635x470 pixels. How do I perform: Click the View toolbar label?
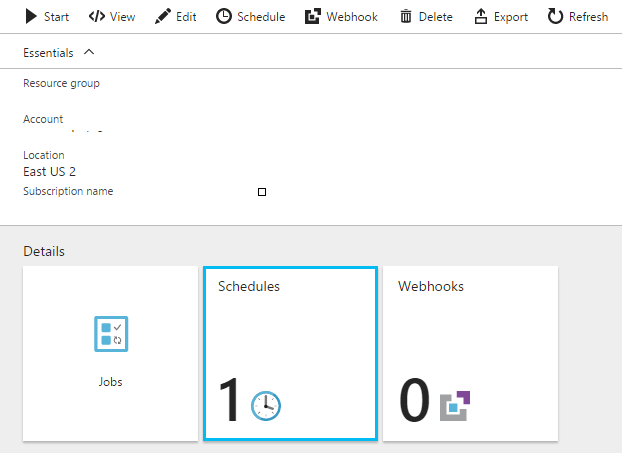[122, 17]
